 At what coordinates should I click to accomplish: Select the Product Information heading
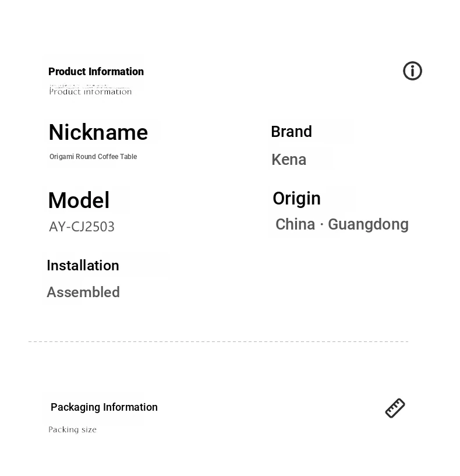click(96, 72)
